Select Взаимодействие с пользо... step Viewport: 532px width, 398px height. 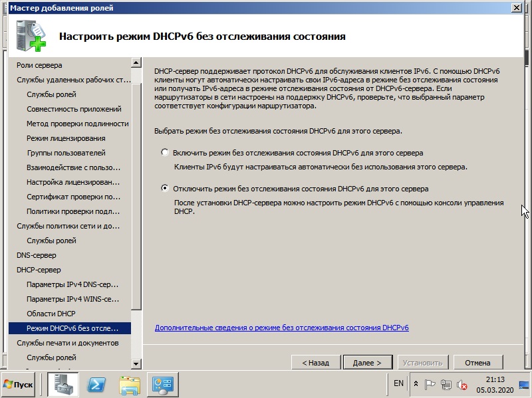[74, 167]
